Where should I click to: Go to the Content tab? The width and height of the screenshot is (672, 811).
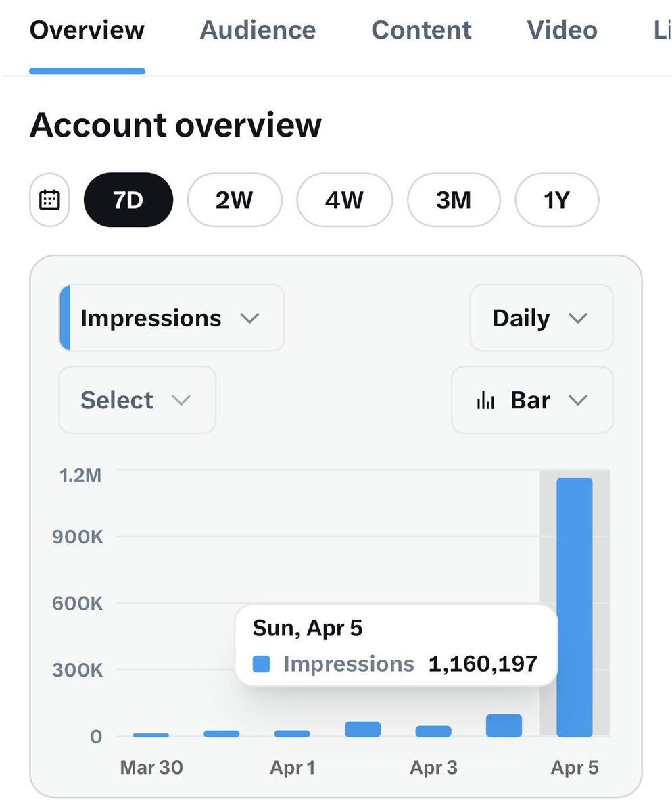pos(422,30)
